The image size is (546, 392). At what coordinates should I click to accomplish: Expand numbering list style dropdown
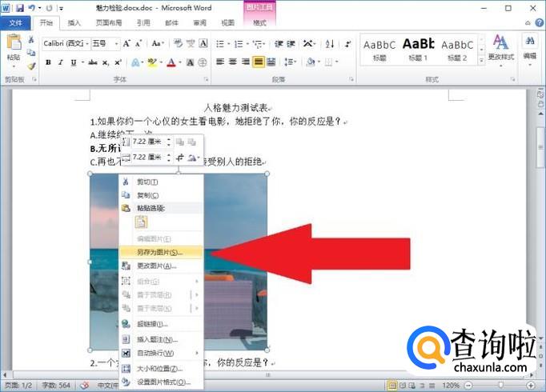247,44
